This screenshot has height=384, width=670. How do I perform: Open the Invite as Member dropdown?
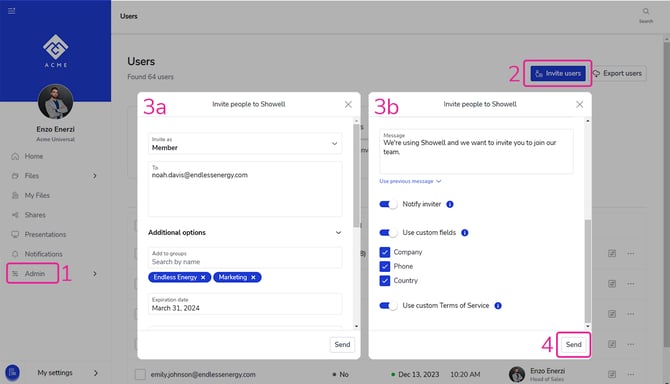245,144
